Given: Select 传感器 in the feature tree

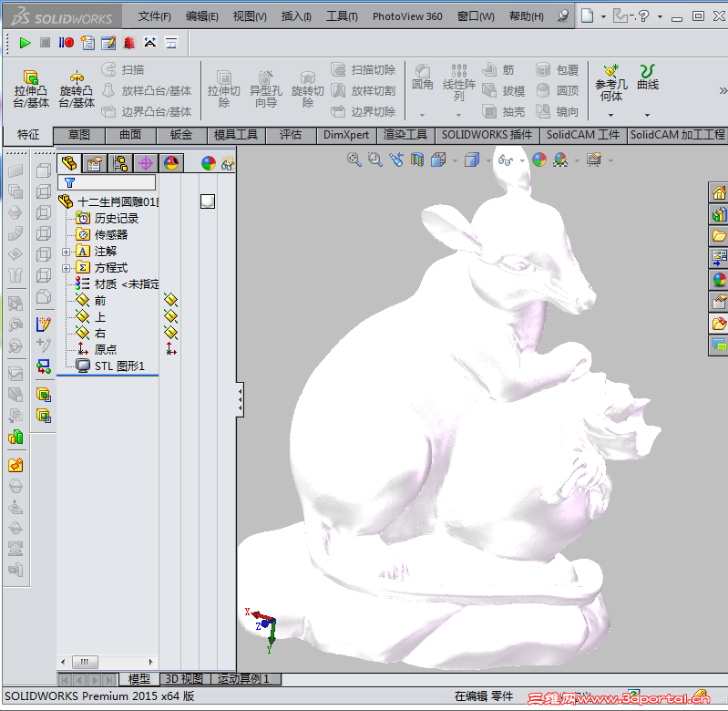Looking at the screenshot, I should (110, 234).
